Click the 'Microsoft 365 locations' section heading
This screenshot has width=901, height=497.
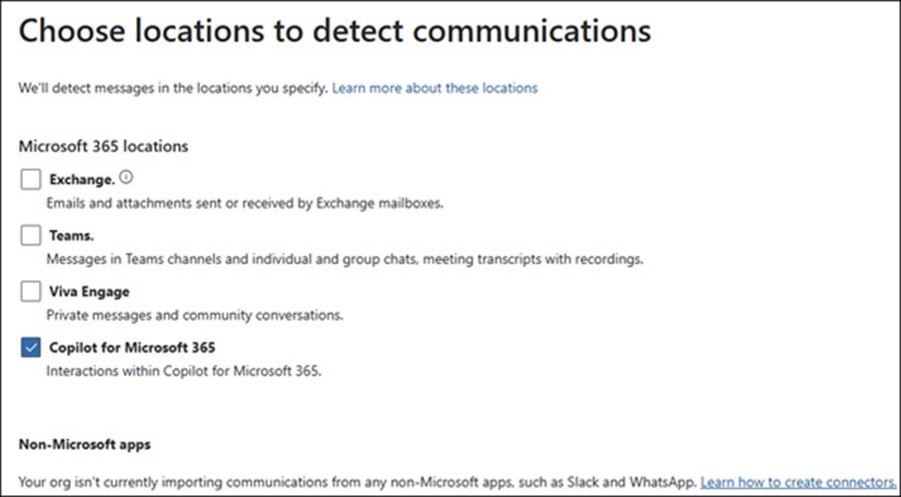103,147
